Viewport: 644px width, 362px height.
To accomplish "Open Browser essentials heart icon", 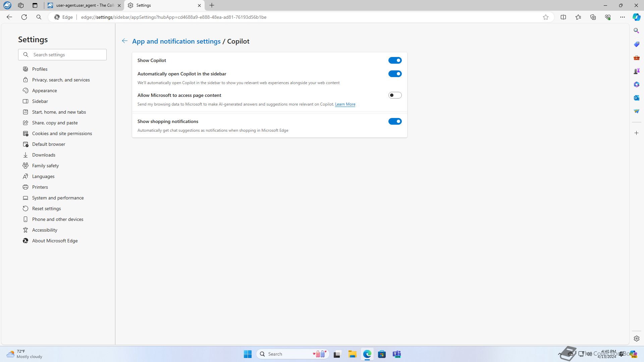I will pyautogui.click(x=608, y=17).
